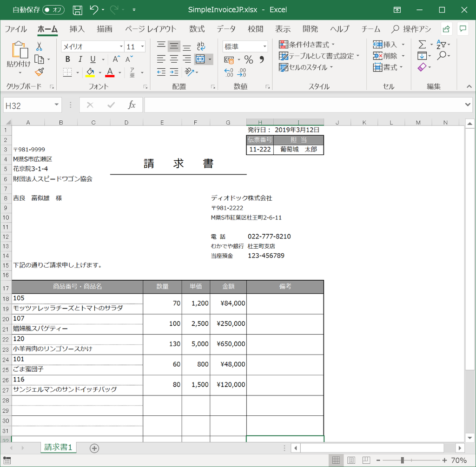476x467 pixels.
Task: Click the Increase Decimal icon
Action: [x=229, y=72]
